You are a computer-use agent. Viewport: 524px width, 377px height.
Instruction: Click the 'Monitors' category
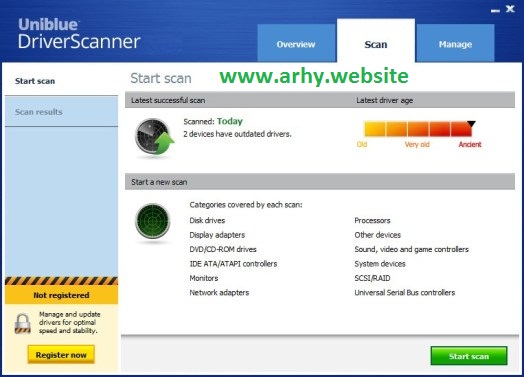(x=204, y=278)
